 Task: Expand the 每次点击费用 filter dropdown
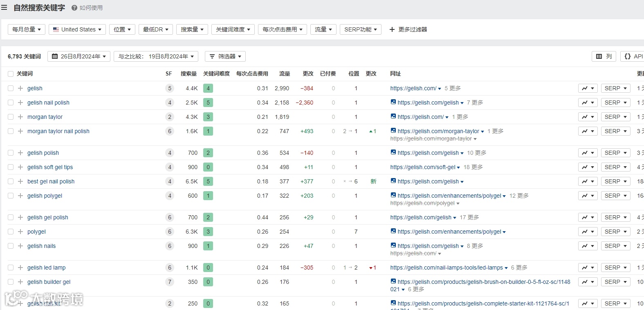click(x=283, y=29)
